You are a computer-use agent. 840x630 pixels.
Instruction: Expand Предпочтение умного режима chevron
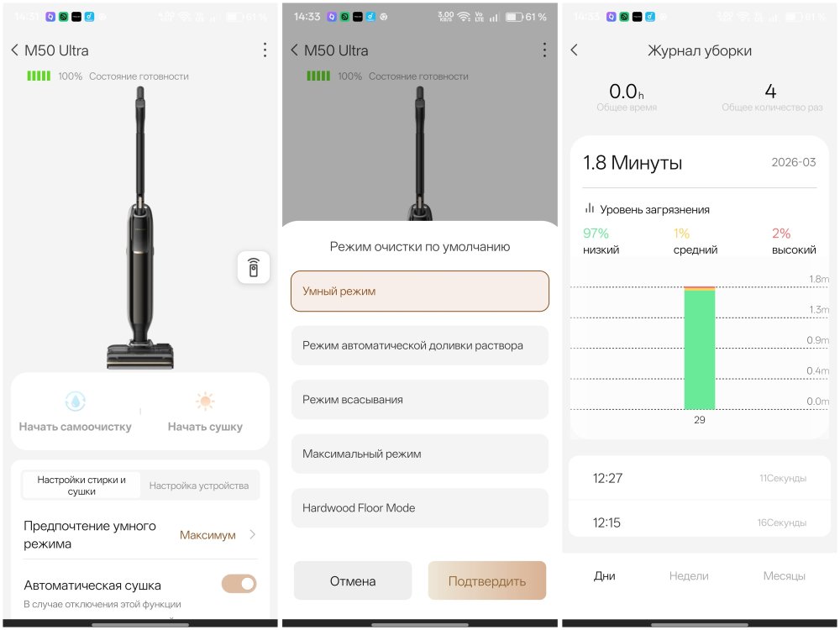tap(253, 535)
